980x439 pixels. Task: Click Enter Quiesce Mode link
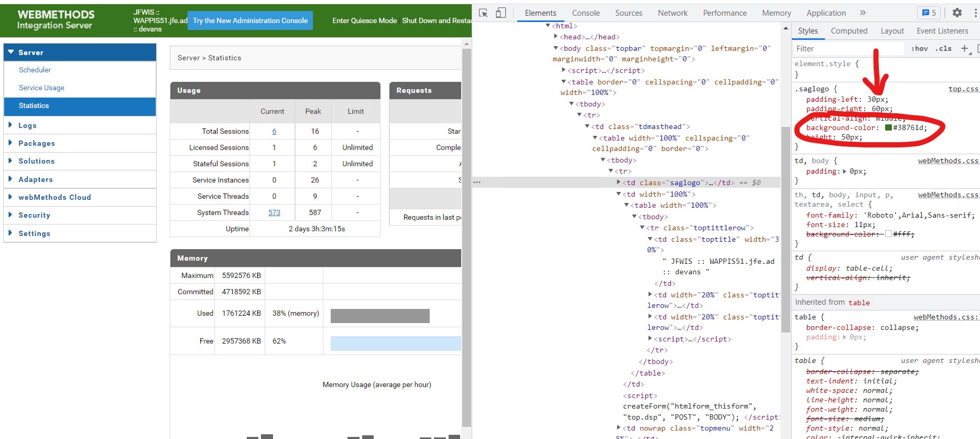click(x=364, y=20)
